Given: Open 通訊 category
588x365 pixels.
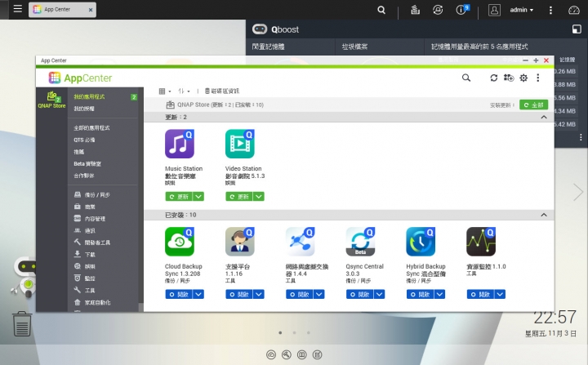Looking at the screenshot, I should click(x=85, y=231).
